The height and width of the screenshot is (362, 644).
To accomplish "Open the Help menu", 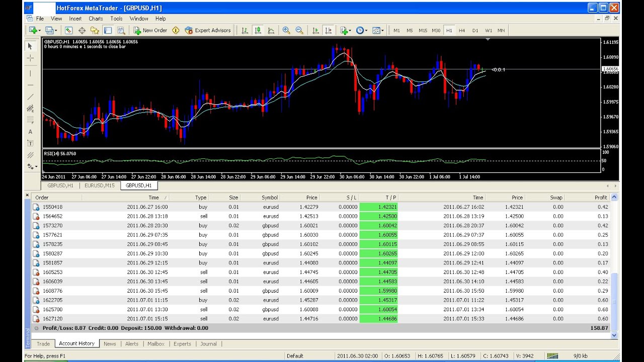I will point(160,19).
